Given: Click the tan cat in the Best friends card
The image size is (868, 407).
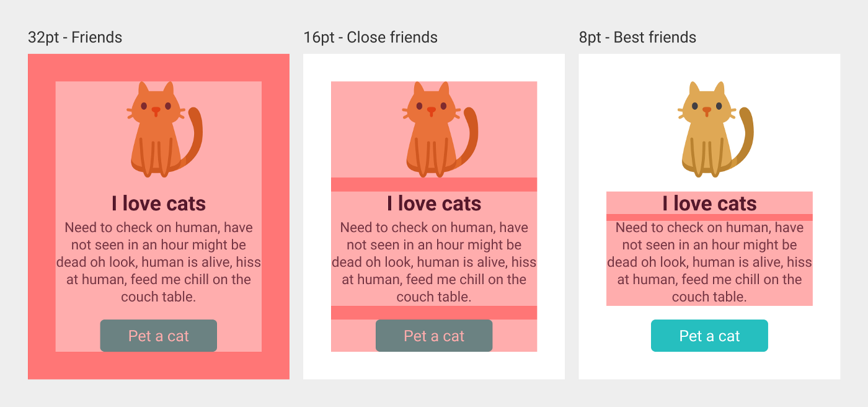Looking at the screenshot, I should [x=711, y=130].
